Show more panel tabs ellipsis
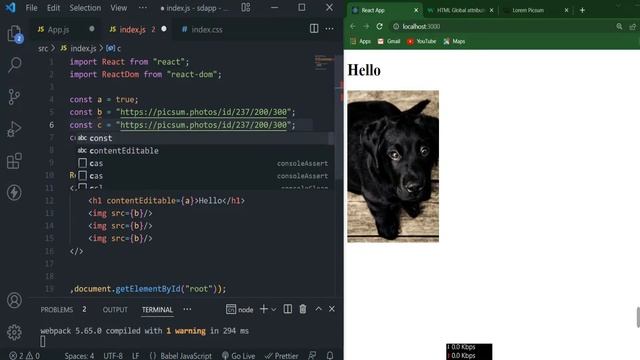 click(x=187, y=309)
